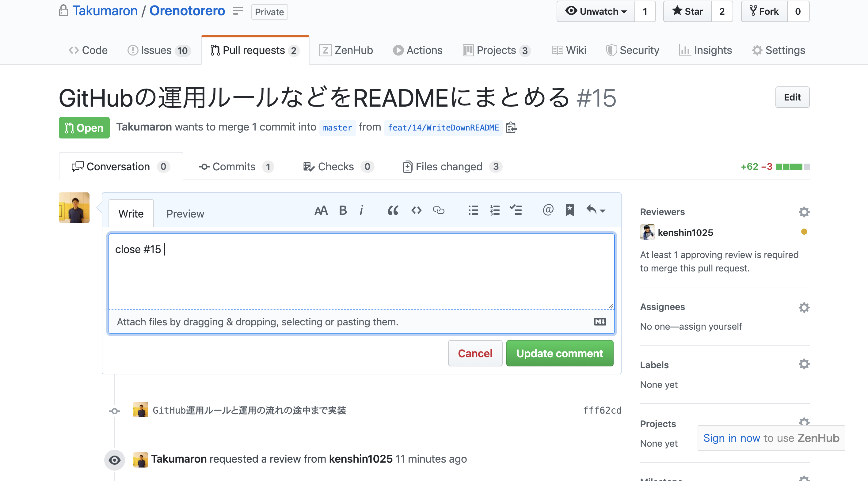The image size is (868, 481).
Task: Add a task list from toolbar
Action: pos(516,210)
